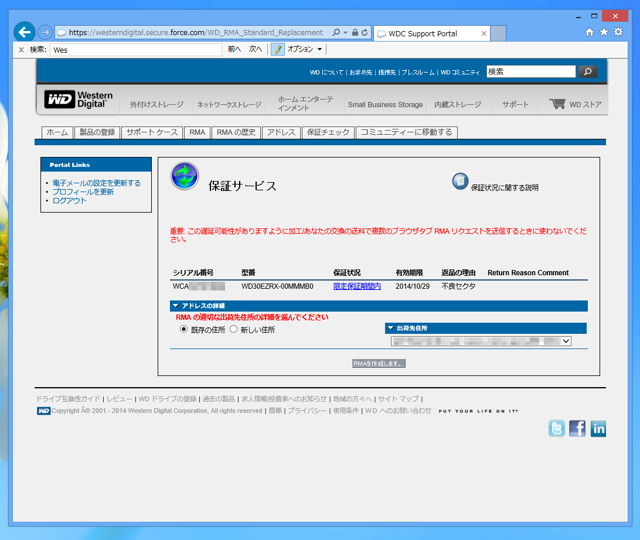This screenshot has height=540, width=640.
Task: Open the オプション find options dropdown
Action: [304, 49]
